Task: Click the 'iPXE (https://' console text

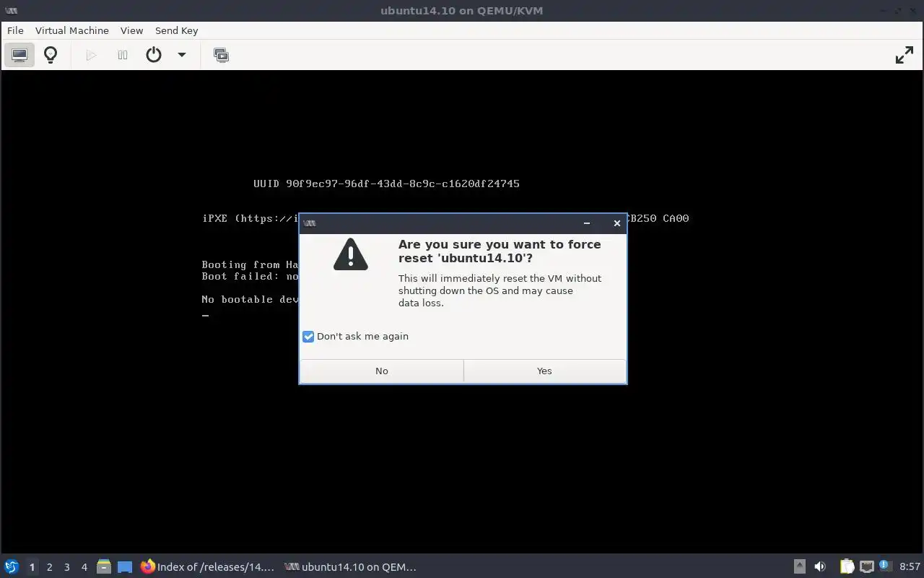Action: pos(250,218)
